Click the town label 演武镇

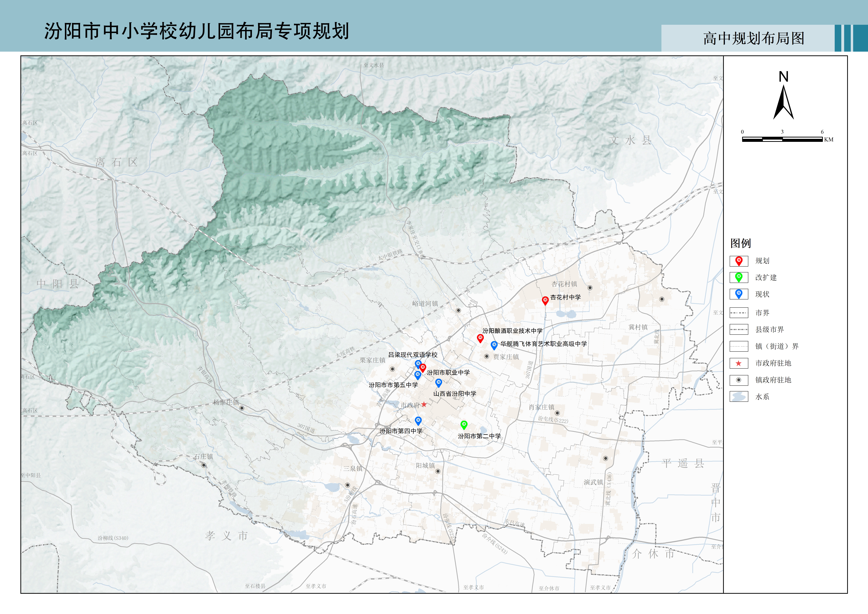tap(593, 482)
